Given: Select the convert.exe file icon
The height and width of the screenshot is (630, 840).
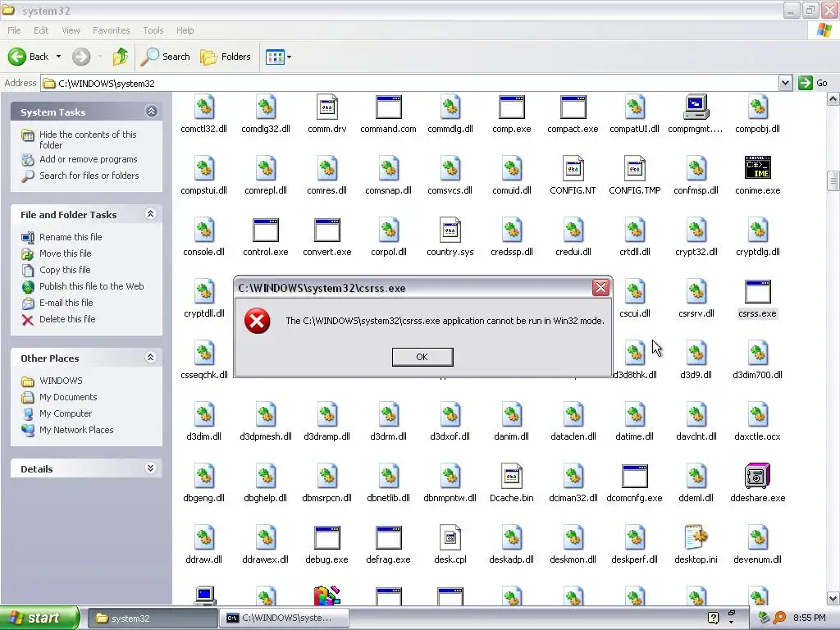Looking at the screenshot, I should (x=326, y=230).
